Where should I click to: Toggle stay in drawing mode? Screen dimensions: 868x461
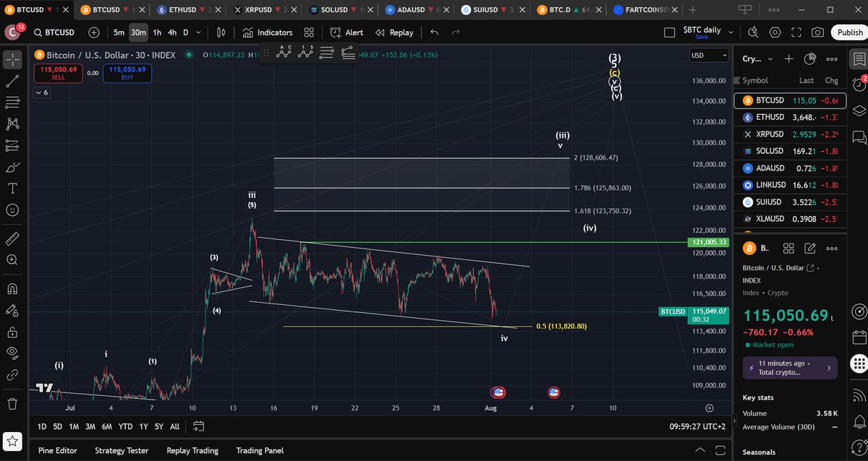tap(12, 310)
